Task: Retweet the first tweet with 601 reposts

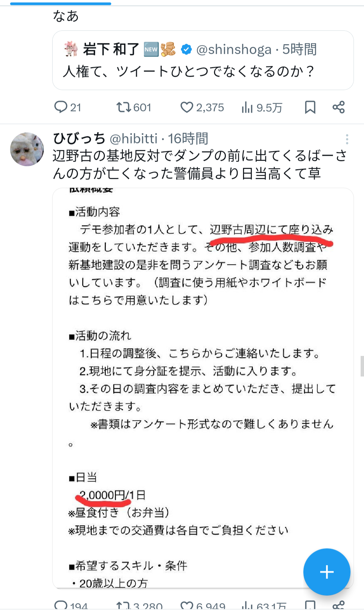Action: (134, 107)
